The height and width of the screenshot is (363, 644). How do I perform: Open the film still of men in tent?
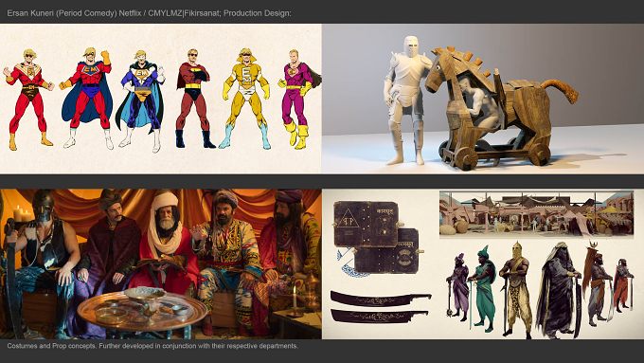click(161, 263)
